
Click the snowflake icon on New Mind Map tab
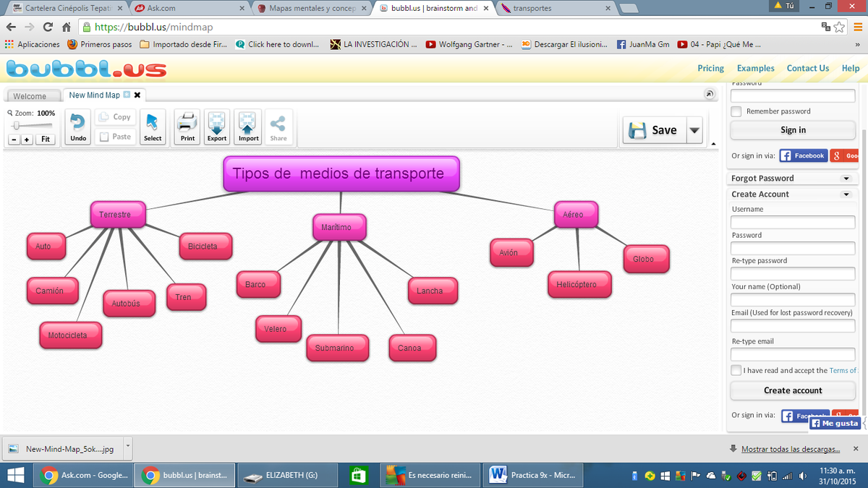pyautogui.click(x=127, y=95)
